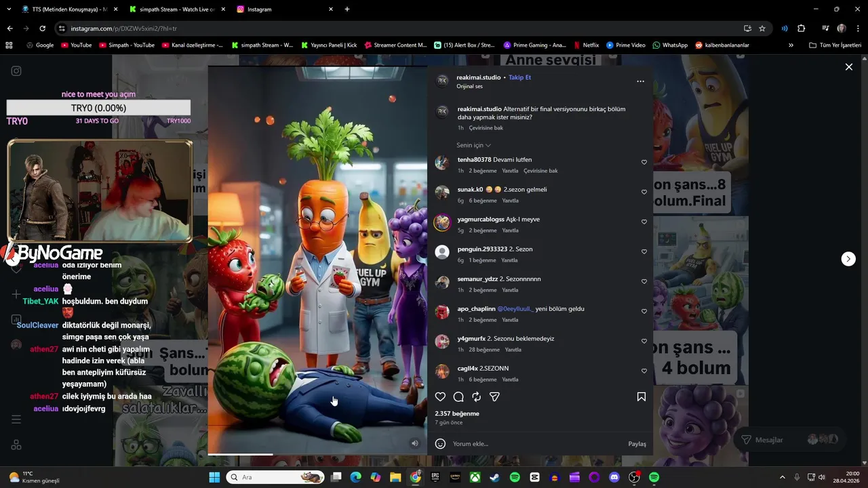
Task: Open the tab search dropdown arrow
Action: [8, 9]
